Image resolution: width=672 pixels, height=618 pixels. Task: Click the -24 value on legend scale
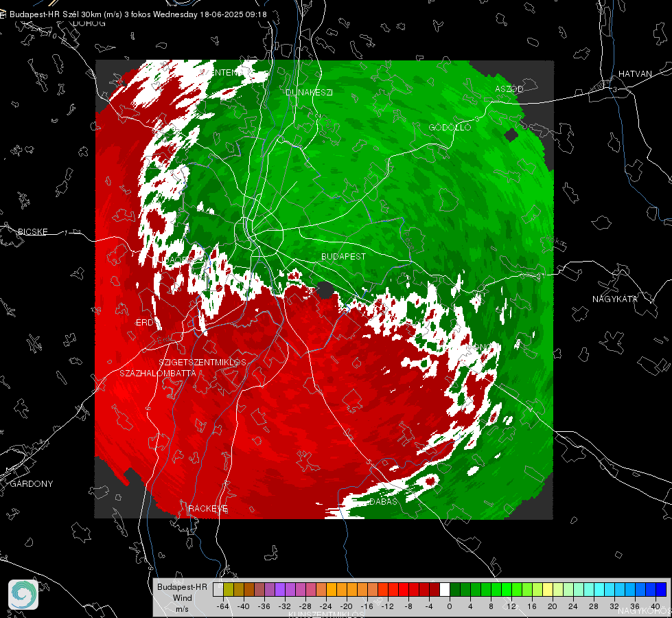click(326, 606)
